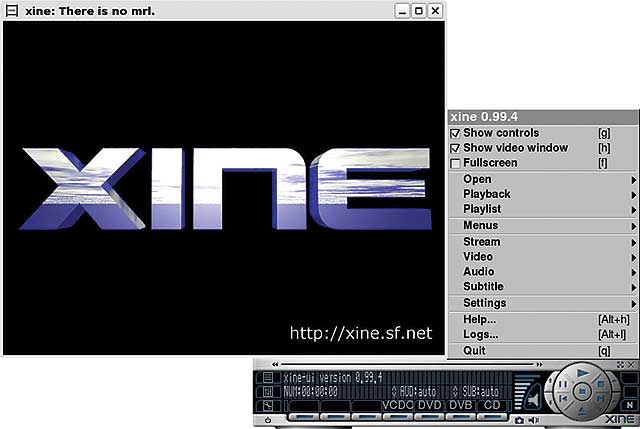Image resolution: width=640 pixels, height=429 pixels.
Task: Change subtitle channel with SUB stepper arrows
Action: click(x=455, y=392)
